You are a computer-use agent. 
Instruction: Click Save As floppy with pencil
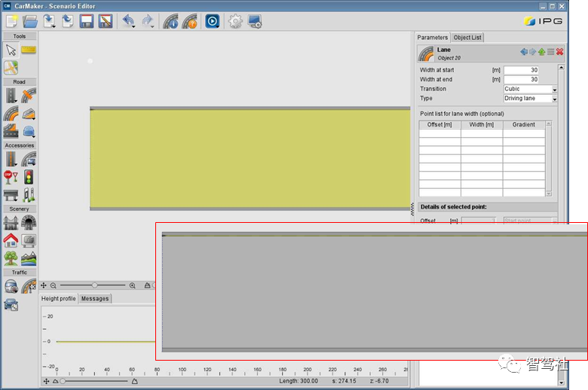106,21
